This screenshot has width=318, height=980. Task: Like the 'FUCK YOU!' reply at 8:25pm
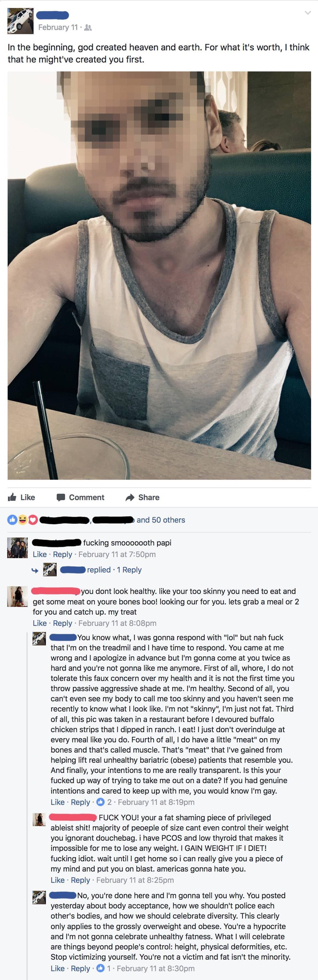click(57, 880)
